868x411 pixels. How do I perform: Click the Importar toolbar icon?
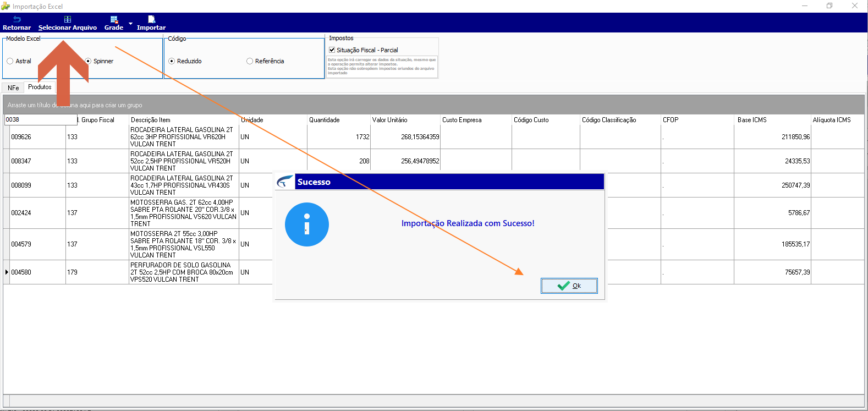click(151, 23)
